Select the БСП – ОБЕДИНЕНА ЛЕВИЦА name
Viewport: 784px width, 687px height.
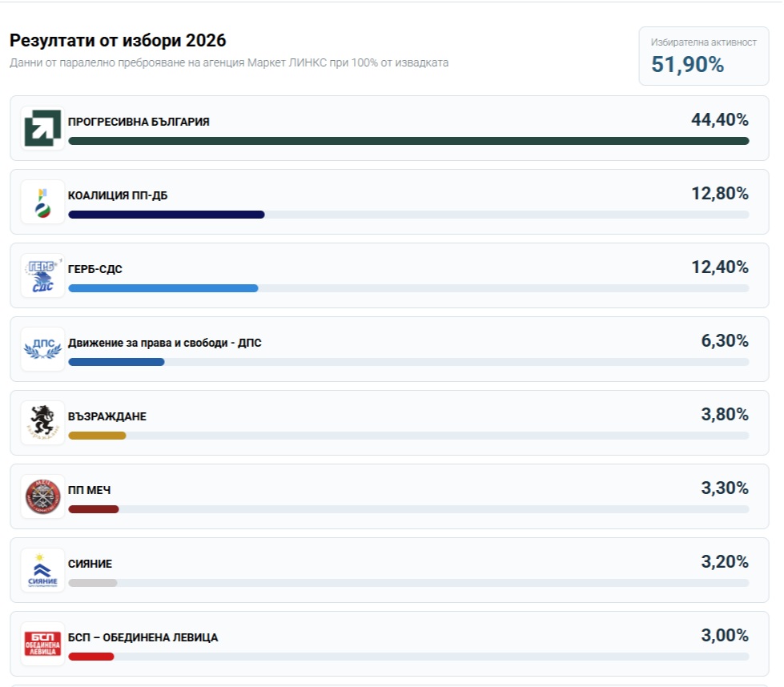(x=143, y=637)
